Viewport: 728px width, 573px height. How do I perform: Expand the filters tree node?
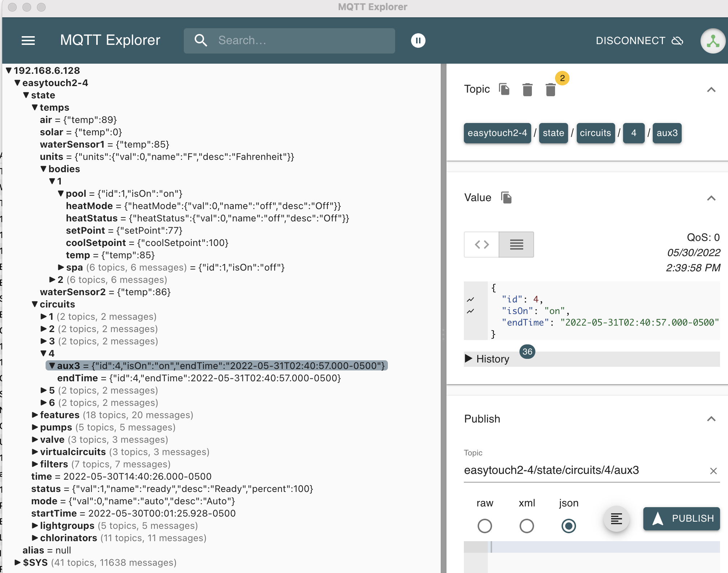click(35, 464)
